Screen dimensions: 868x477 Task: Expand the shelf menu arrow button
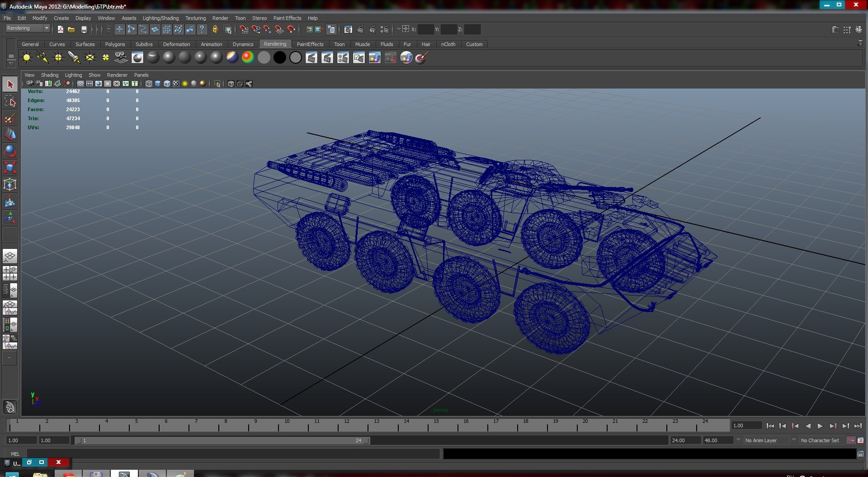coord(11,64)
